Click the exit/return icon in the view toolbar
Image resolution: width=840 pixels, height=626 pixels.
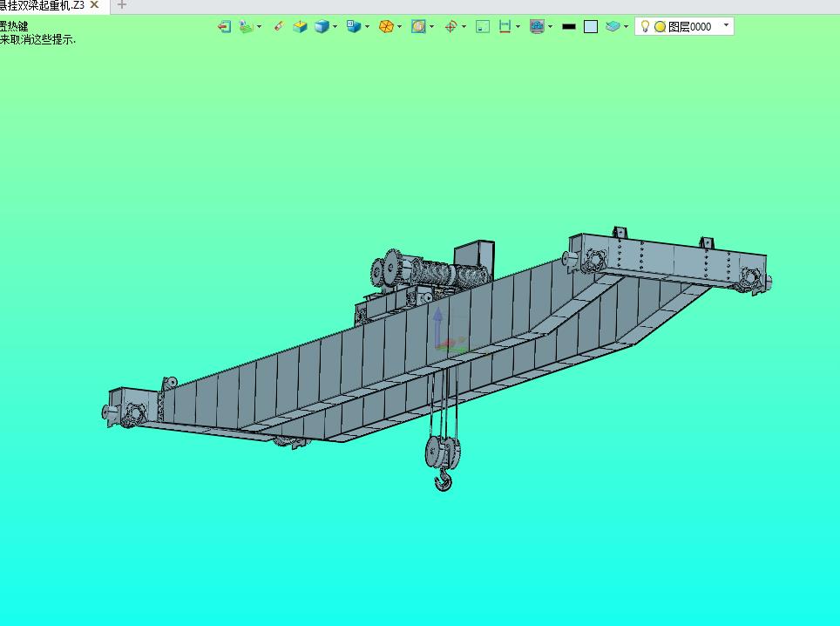point(225,26)
